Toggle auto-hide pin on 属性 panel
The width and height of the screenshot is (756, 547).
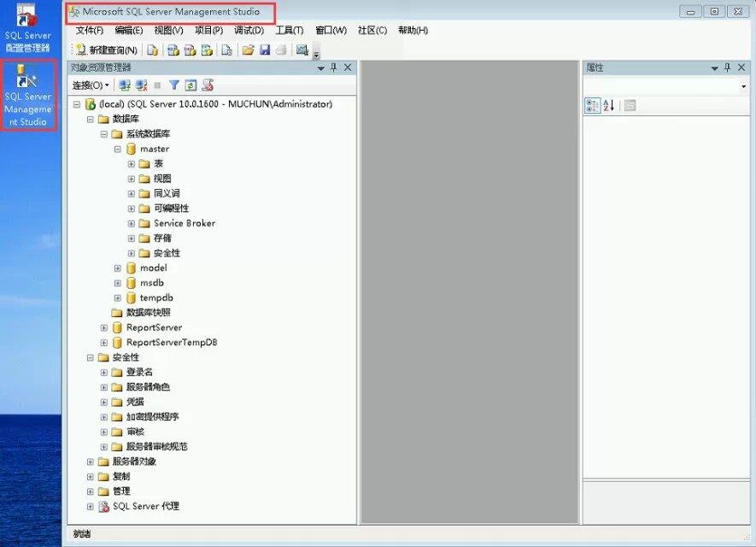point(728,68)
